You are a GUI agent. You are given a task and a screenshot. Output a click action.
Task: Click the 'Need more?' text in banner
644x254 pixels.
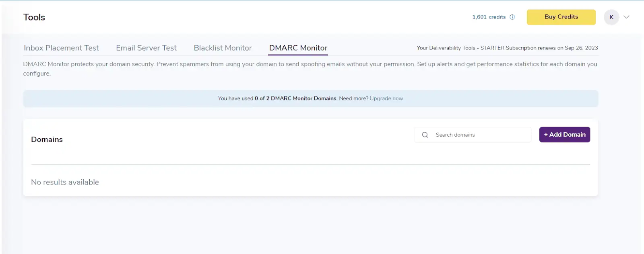353,98
